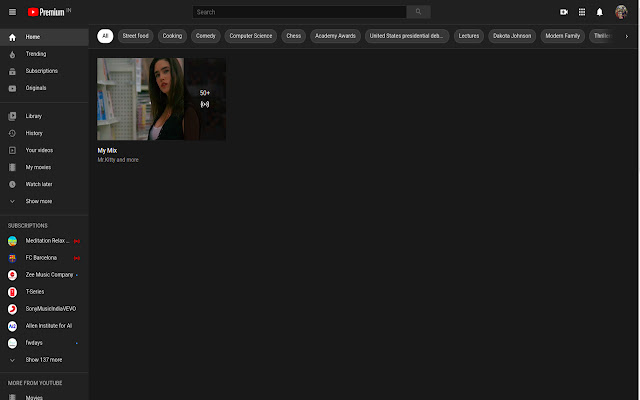The height and width of the screenshot is (400, 640).
Task: Click the search magnifier button
Action: coord(418,12)
